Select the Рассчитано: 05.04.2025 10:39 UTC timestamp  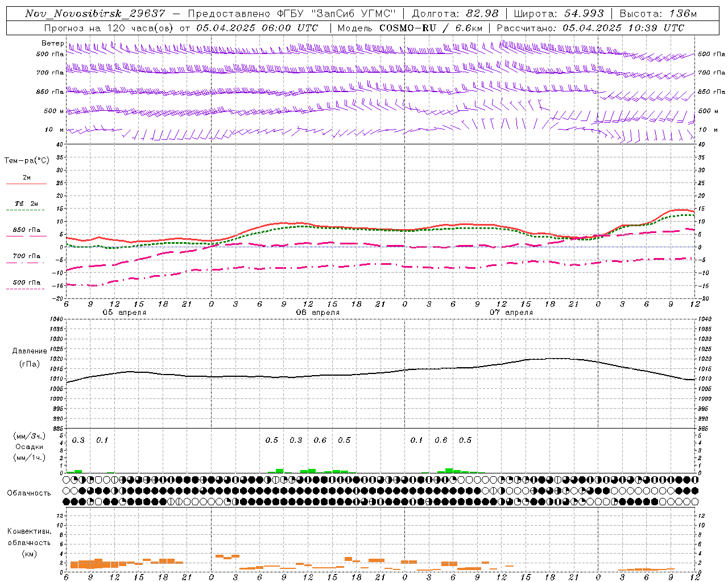click(x=590, y=28)
